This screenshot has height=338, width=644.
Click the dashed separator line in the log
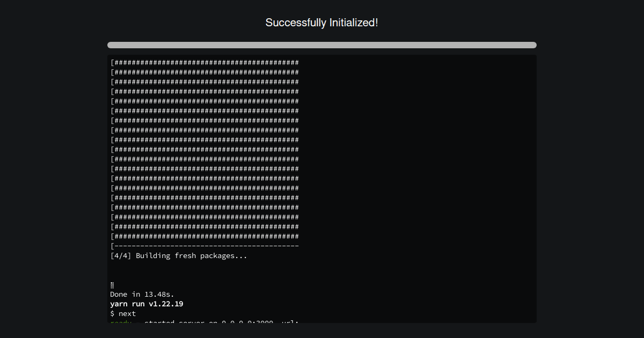pyautogui.click(x=204, y=246)
